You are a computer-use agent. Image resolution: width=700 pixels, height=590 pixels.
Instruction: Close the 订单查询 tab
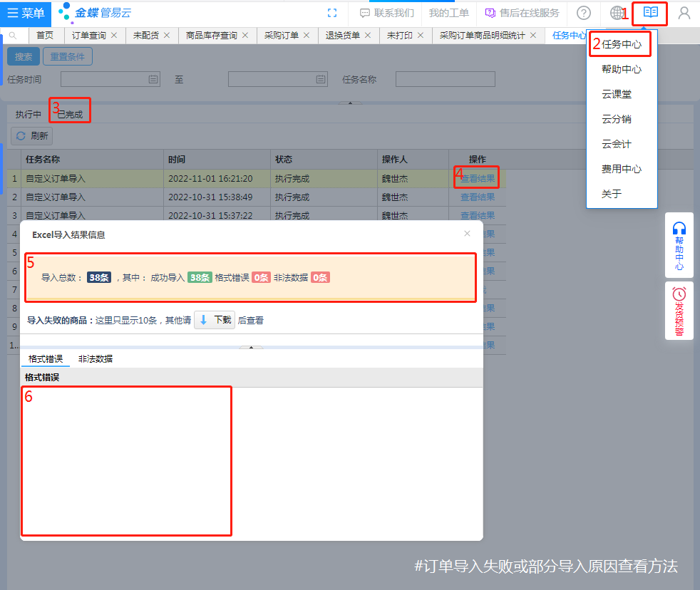tap(116, 35)
